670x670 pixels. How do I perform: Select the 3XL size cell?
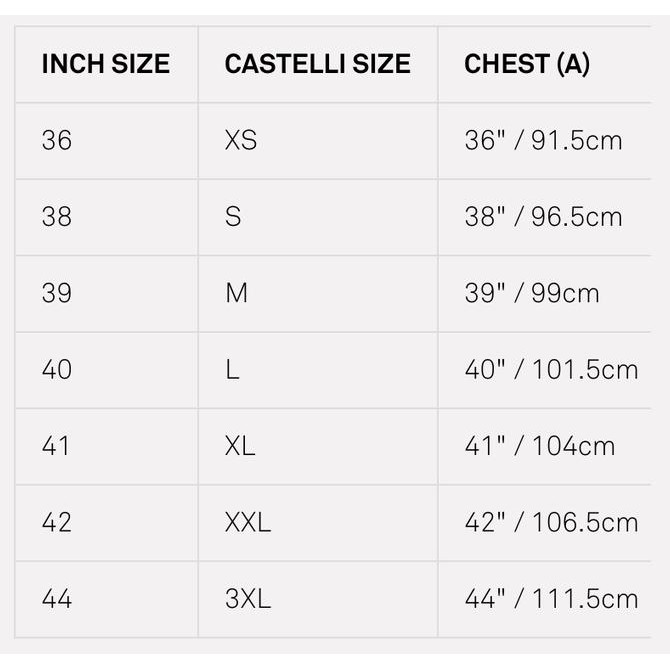point(248,599)
